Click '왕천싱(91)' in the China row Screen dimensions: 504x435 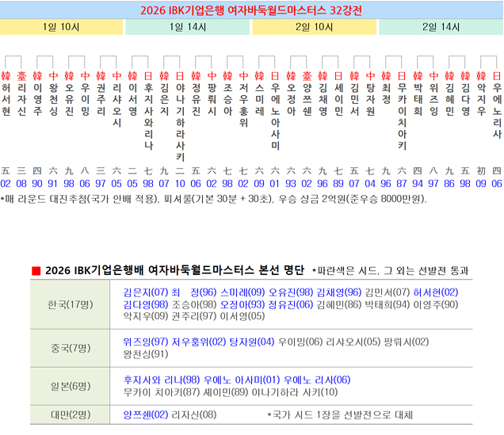click(146, 354)
